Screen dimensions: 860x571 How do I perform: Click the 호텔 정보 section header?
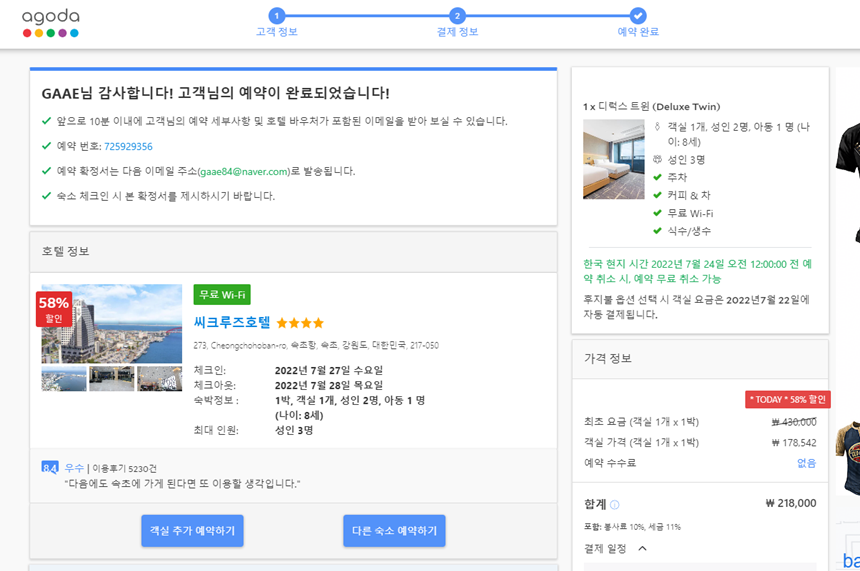click(293, 252)
